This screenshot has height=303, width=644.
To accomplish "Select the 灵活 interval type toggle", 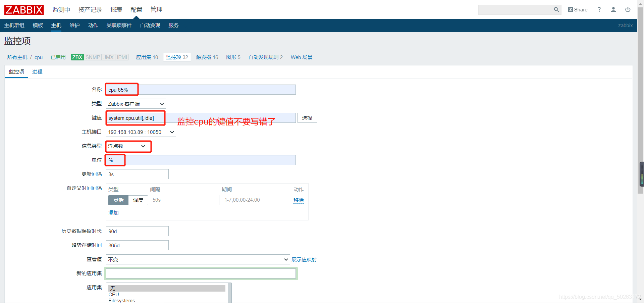I will pyautogui.click(x=118, y=200).
